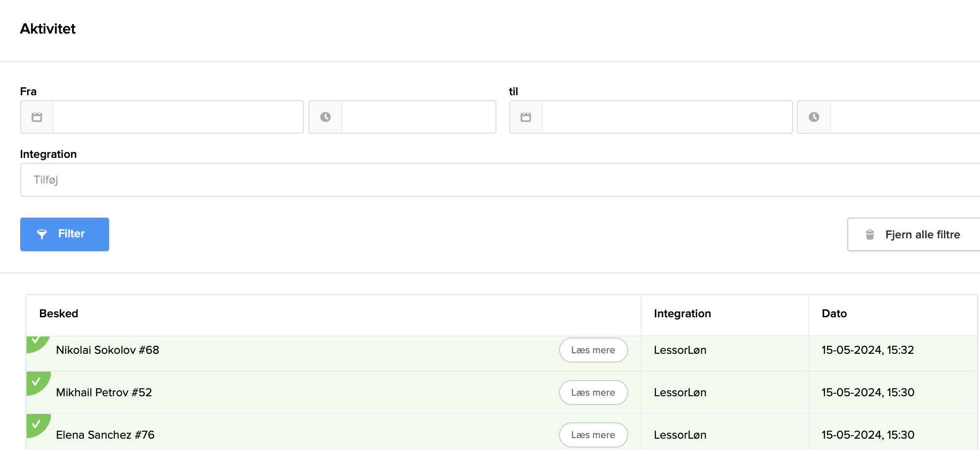Screen dimensions: 980x450
Task: Click the Dato column header
Action: coord(834,314)
